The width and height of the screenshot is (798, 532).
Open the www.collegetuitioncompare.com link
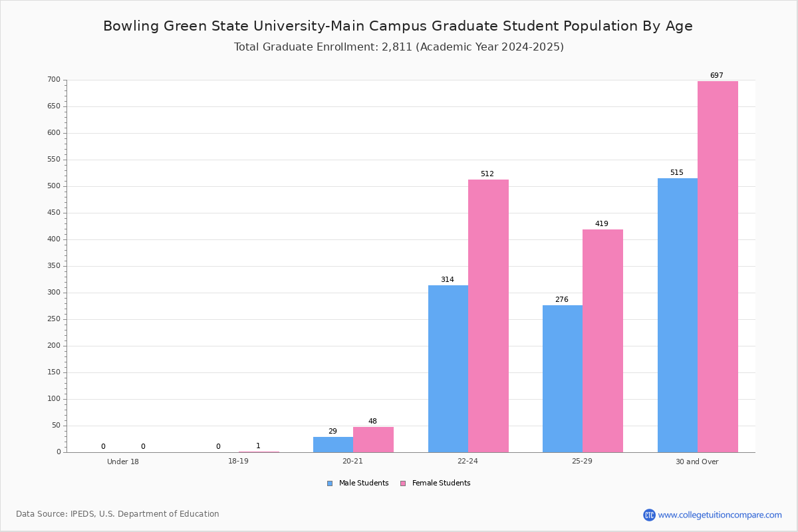[720, 515]
